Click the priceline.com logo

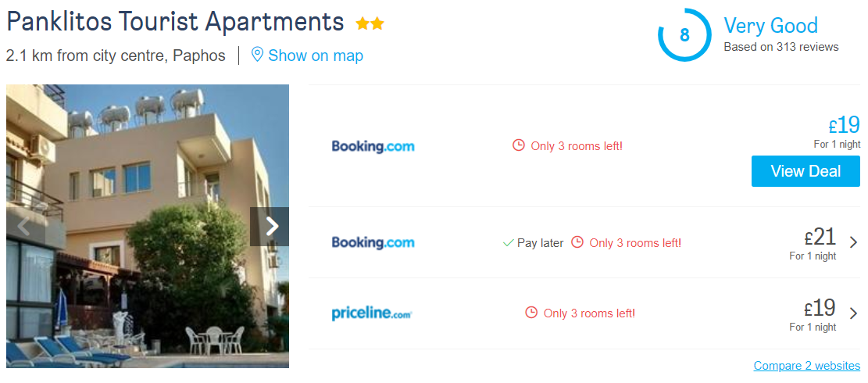coord(372,313)
